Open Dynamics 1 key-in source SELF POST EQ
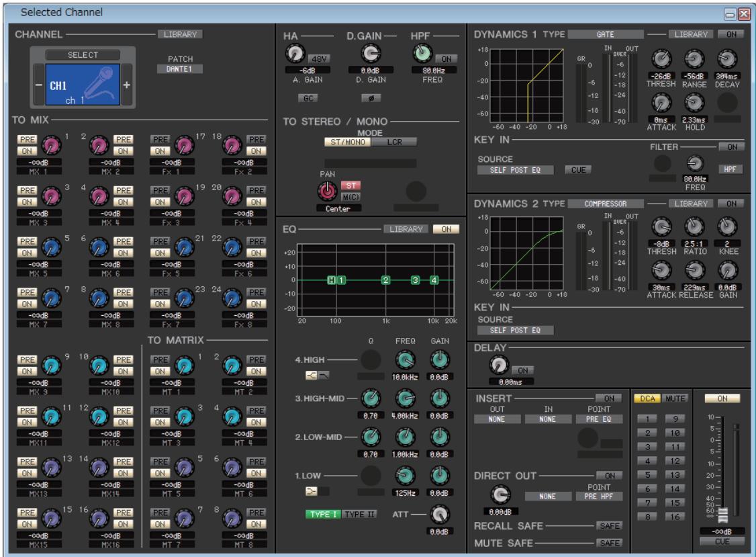 [515, 170]
